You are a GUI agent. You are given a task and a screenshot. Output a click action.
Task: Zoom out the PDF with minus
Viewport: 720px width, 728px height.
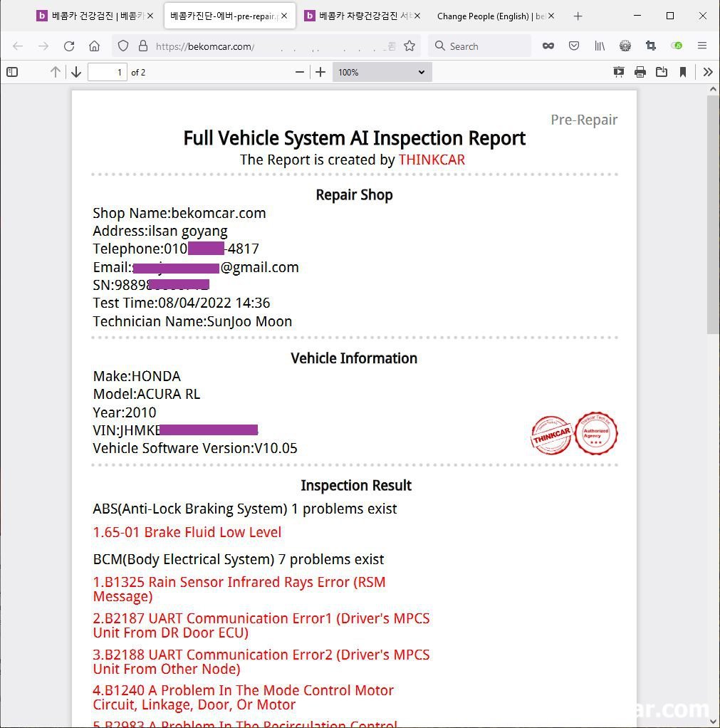point(299,72)
